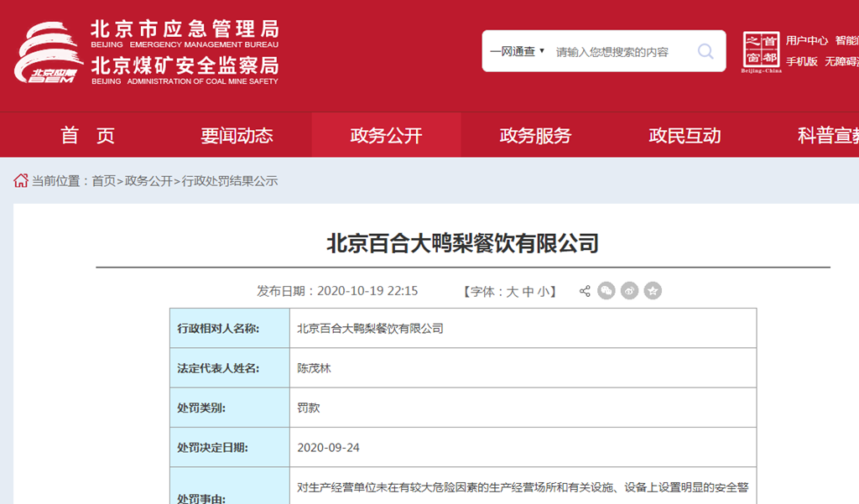Click the decision date 2020-09-24

(x=328, y=448)
